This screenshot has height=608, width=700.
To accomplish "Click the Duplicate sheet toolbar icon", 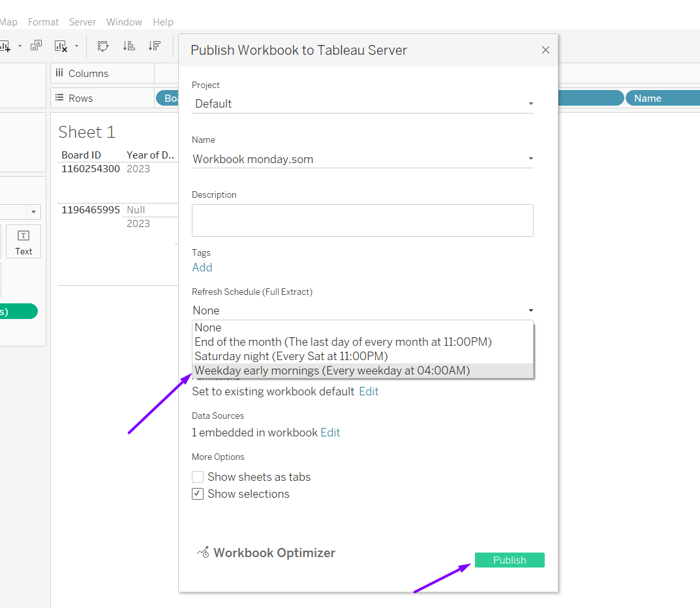I will pyautogui.click(x=37, y=46).
